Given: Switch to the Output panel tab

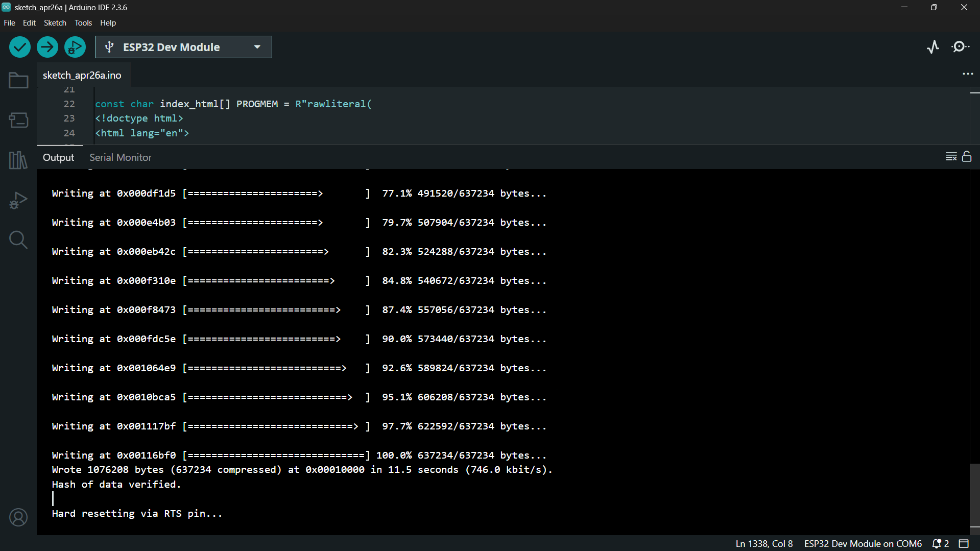Looking at the screenshot, I should pyautogui.click(x=58, y=157).
